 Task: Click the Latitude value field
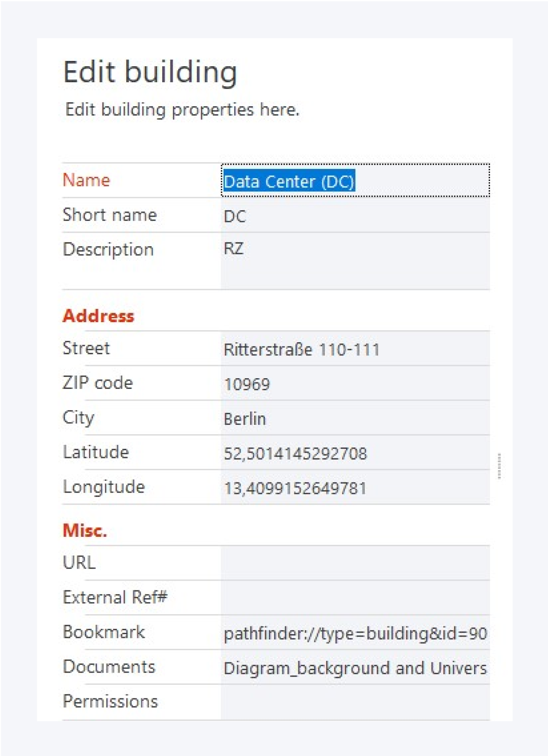point(355,453)
